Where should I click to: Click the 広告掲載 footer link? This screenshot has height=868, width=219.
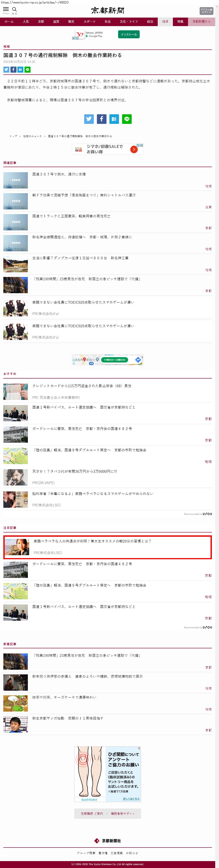117,853
